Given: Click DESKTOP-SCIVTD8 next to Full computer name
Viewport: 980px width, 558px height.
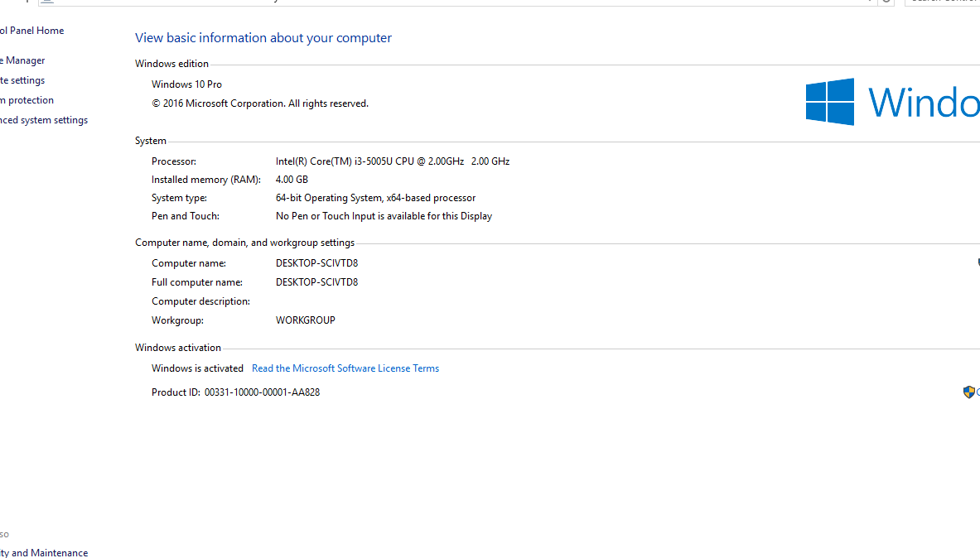Looking at the screenshot, I should (317, 282).
